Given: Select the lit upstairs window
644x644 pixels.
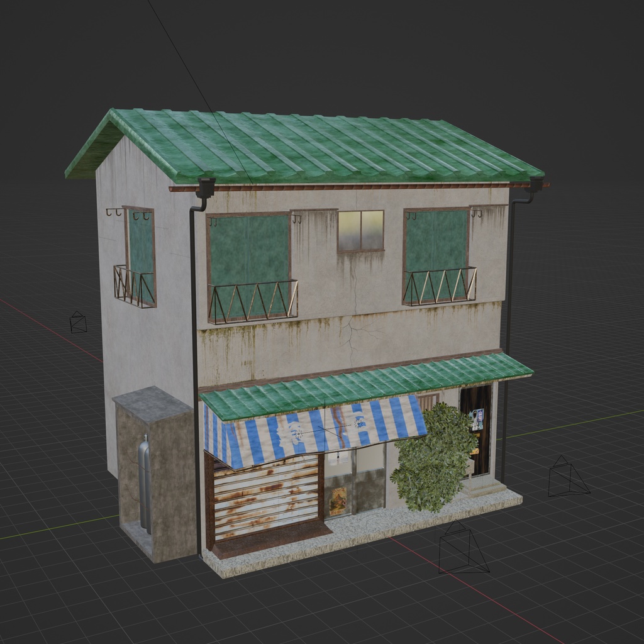Looking at the screenshot, I should 360,230.
